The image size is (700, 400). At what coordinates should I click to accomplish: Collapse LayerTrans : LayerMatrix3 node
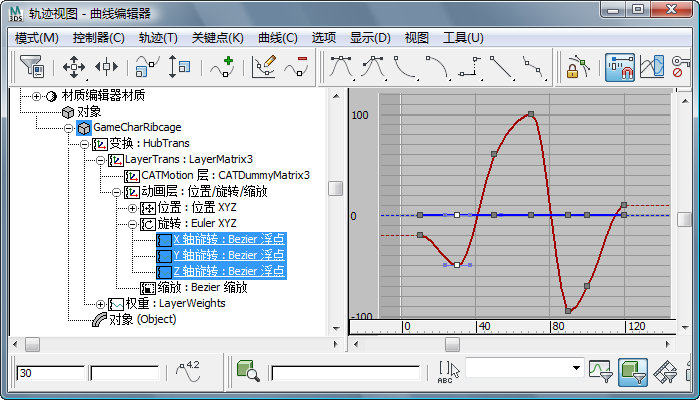100,160
